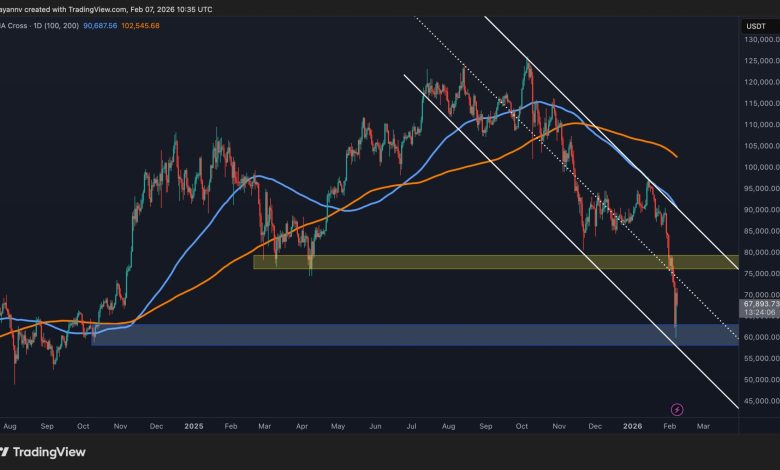This screenshot has width=780, height=470.
Task: Click the 67,893.73 current price label
Action: tap(754, 303)
